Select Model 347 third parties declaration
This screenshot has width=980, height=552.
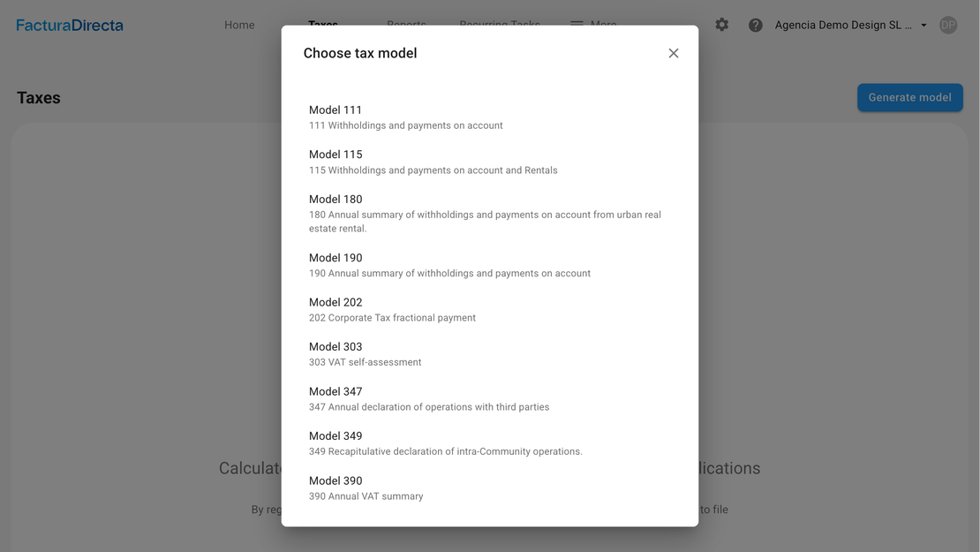(x=429, y=398)
